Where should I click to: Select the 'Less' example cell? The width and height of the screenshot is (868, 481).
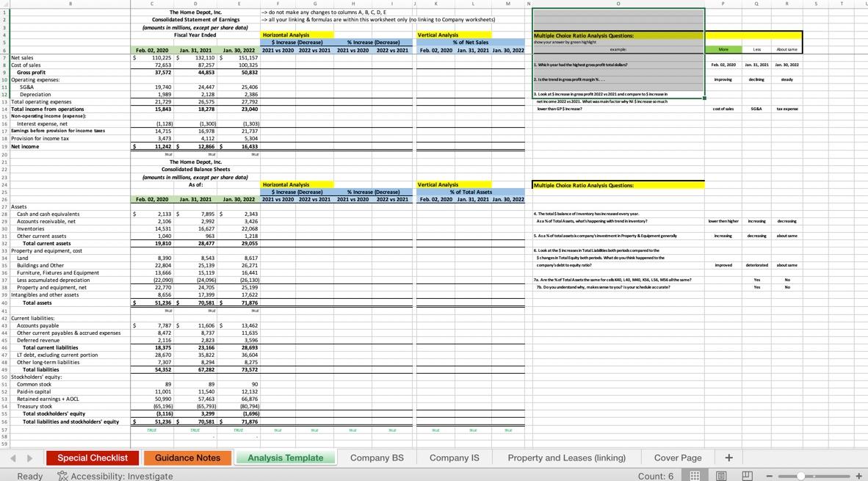pyautogui.click(x=756, y=49)
